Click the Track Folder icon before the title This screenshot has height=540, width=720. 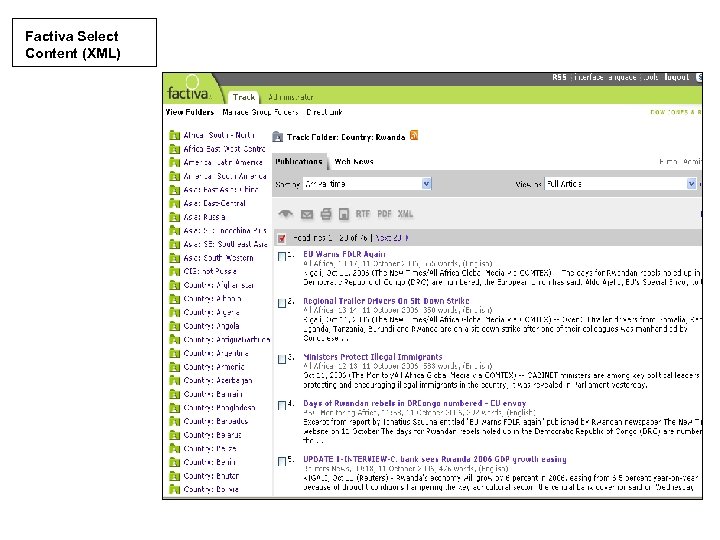click(x=277, y=137)
